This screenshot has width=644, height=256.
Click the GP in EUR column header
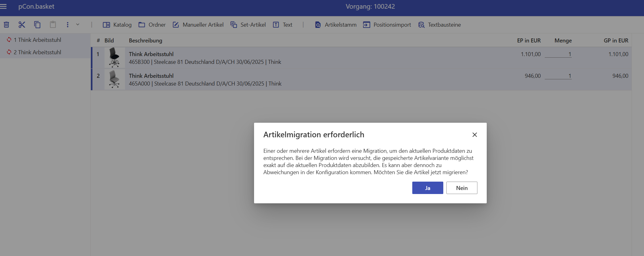point(616,41)
